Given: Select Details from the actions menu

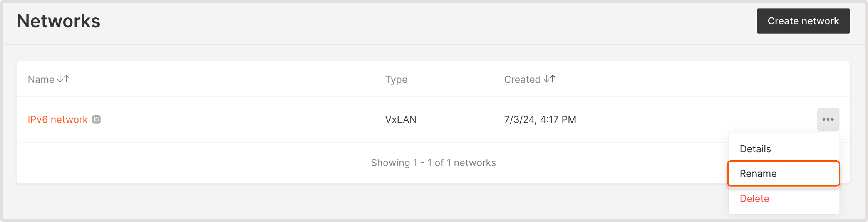Looking at the screenshot, I should click(755, 149).
